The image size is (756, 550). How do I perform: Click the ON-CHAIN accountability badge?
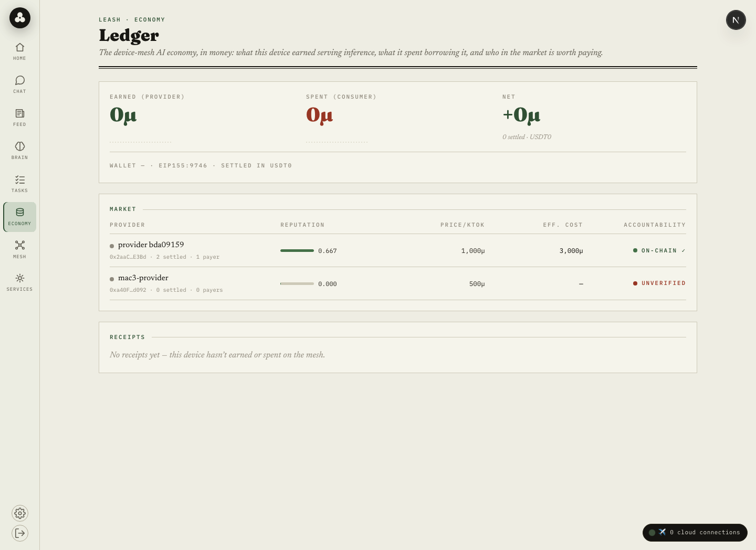click(x=659, y=251)
